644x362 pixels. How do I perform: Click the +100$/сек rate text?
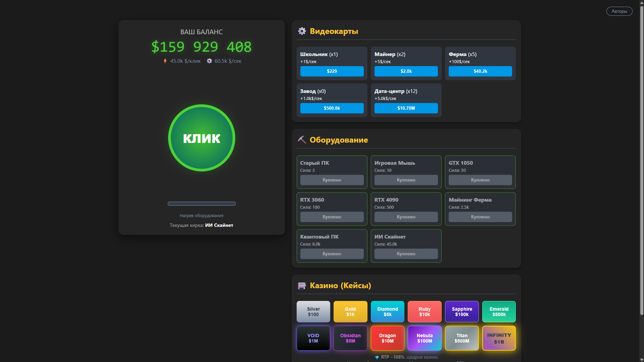click(459, 62)
